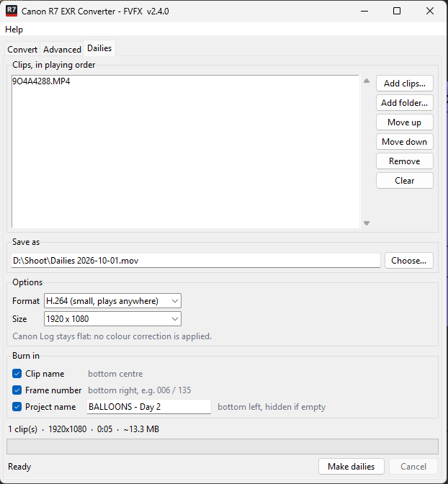Click Make dailies button
The height and width of the screenshot is (484, 448).
click(351, 467)
